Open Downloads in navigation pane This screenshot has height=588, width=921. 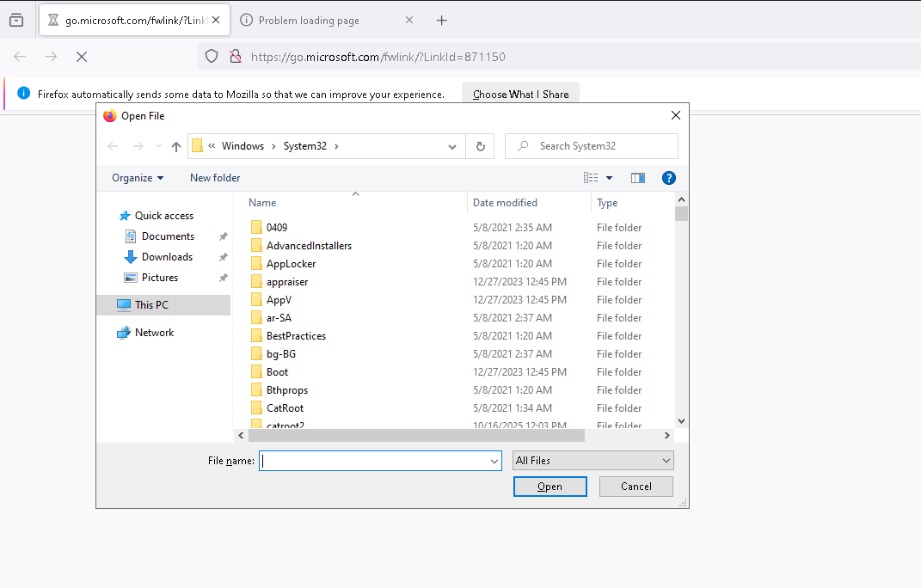pos(167,257)
